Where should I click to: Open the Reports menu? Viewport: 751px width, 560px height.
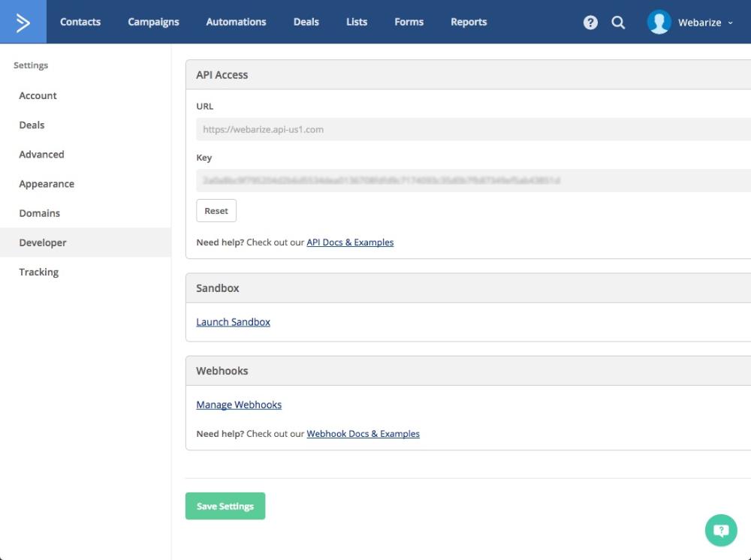pyautogui.click(x=469, y=22)
